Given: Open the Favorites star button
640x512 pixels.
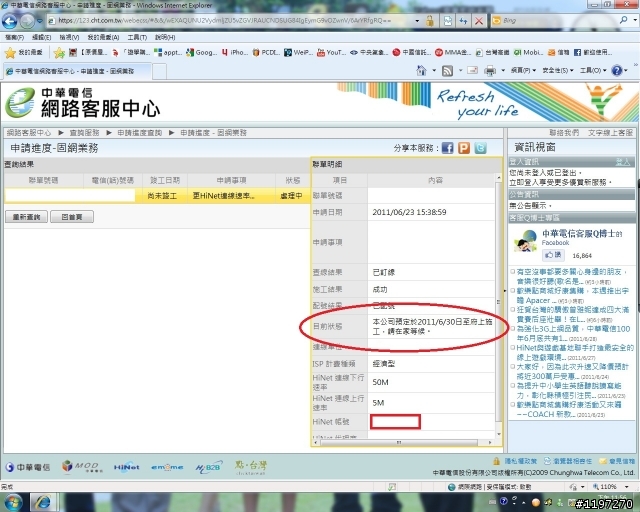Looking at the screenshot, I should 23,52.
